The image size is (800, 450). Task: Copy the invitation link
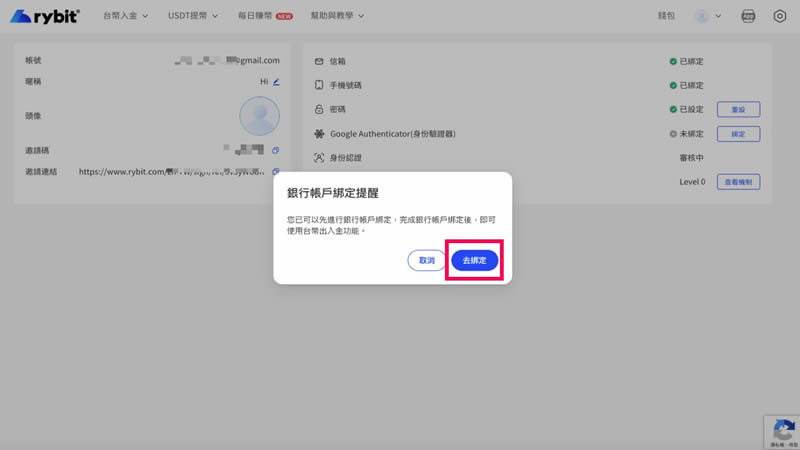click(275, 172)
